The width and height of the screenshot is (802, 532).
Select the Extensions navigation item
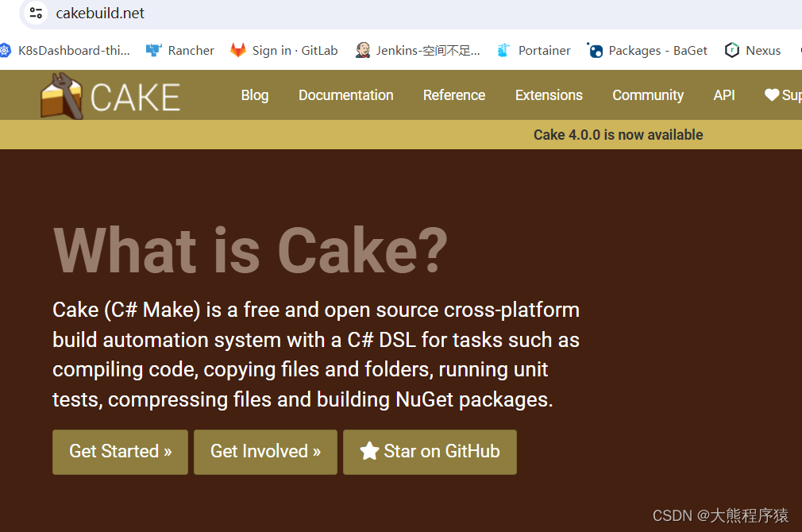[549, 94]
